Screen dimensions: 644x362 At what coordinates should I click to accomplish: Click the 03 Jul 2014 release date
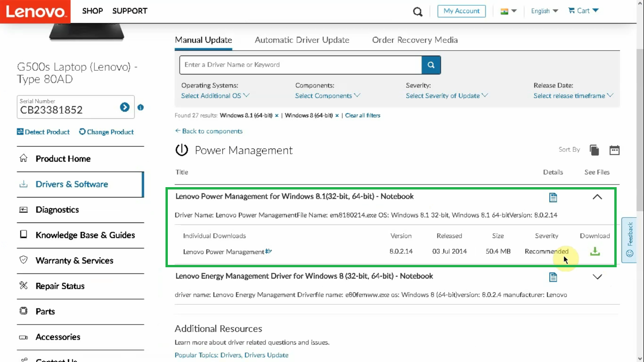click(x=449, y=251)
